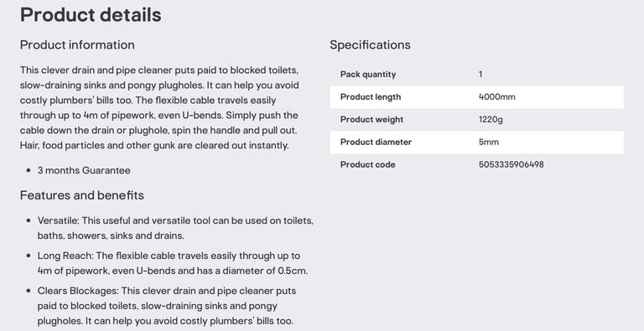Click the Specifications heading

(x=370, y=44)
